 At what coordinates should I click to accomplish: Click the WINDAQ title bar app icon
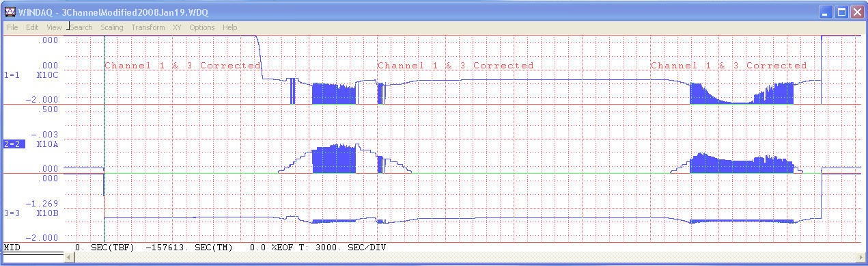10,12
